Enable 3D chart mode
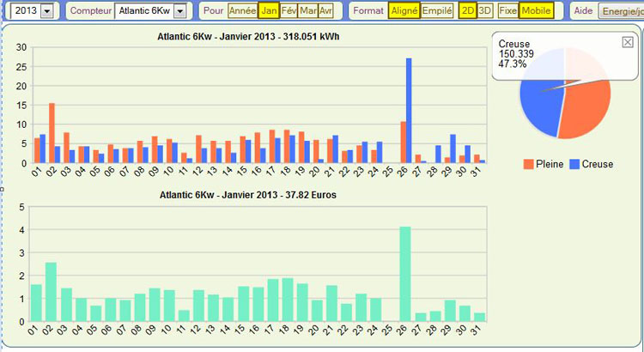This screenshot has height=352, width=644. click(485, 10)
